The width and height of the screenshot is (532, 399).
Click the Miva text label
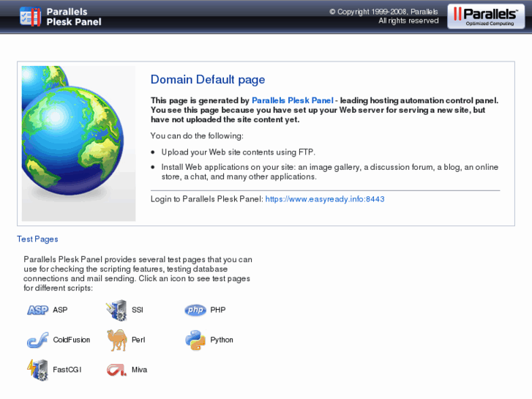click(139, 370)
